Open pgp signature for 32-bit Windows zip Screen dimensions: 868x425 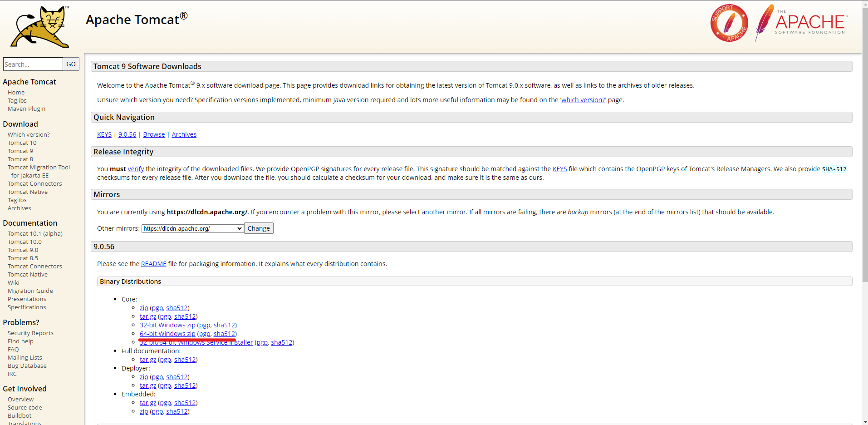click(205, 325)
